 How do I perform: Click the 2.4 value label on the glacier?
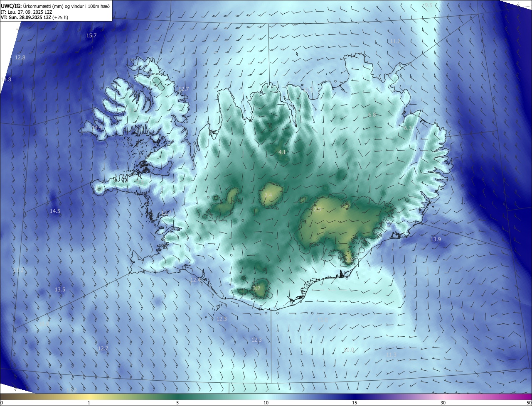268,196
